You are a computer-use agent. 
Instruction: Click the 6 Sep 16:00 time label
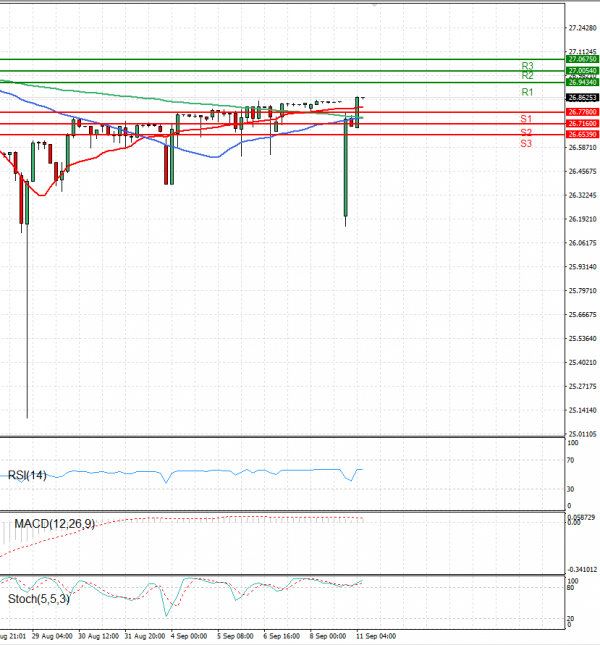click(x=282, y=636)
